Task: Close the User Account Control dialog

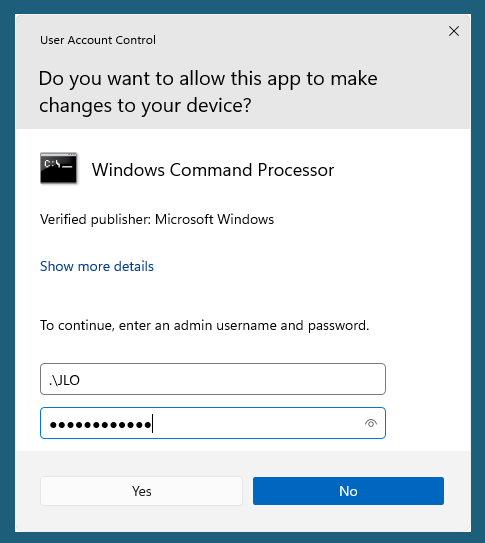Action: pyautogui.click(x=454, y=31)
